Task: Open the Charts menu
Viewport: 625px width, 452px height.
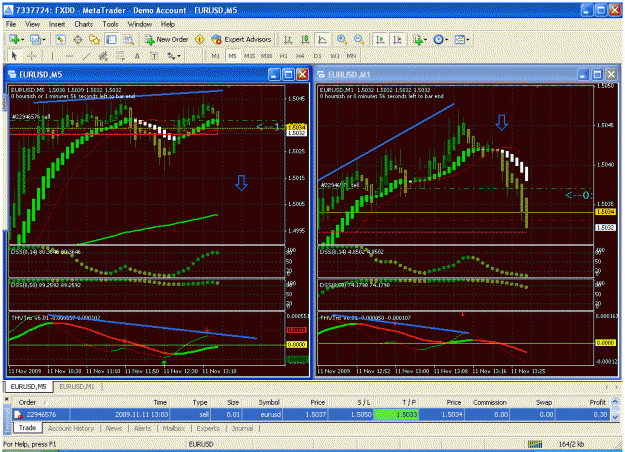Action: [x=84, y=24]
